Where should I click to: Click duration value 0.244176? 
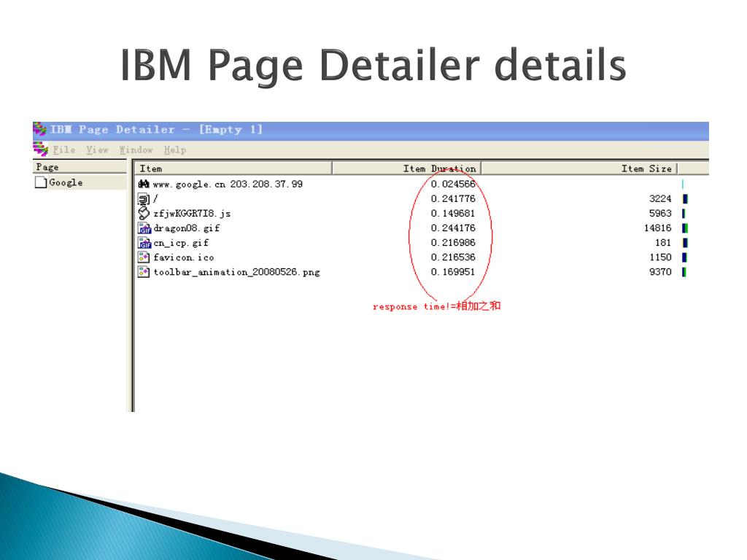453,228
